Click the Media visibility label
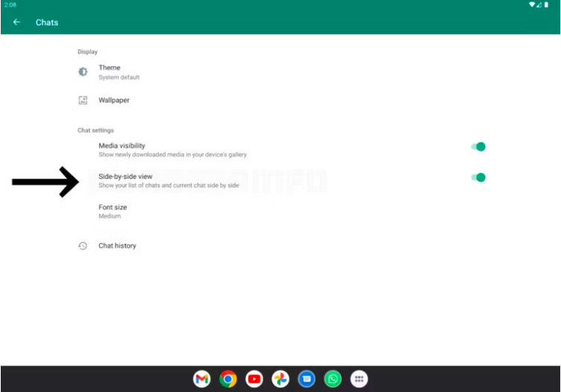This screenshot has width=561, height=392. (x=122, y=145)
